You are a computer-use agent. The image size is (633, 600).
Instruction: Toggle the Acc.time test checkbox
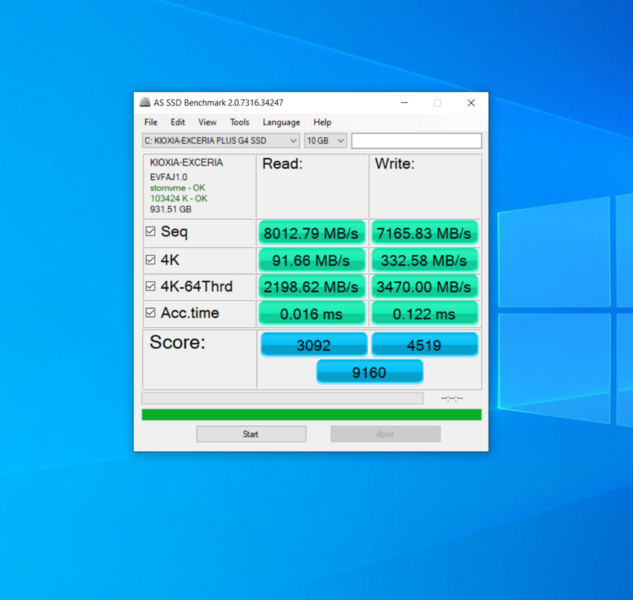pos(150,313)
